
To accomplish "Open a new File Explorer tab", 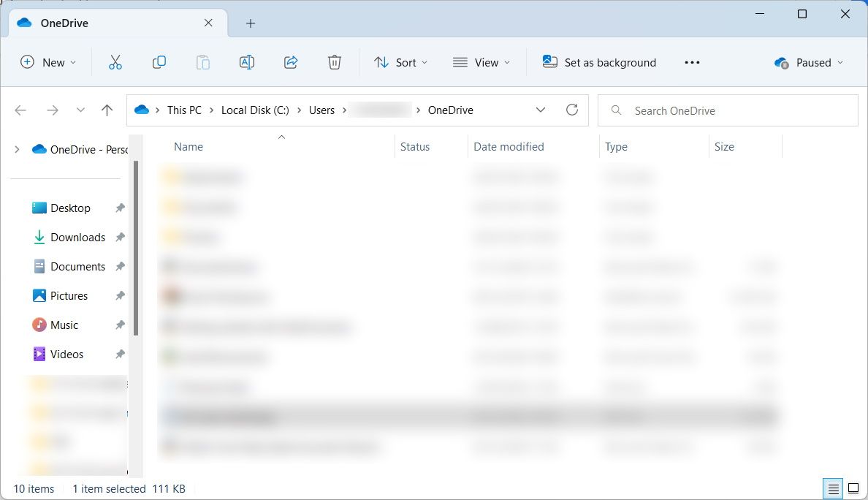I will [x=250, y=23].
